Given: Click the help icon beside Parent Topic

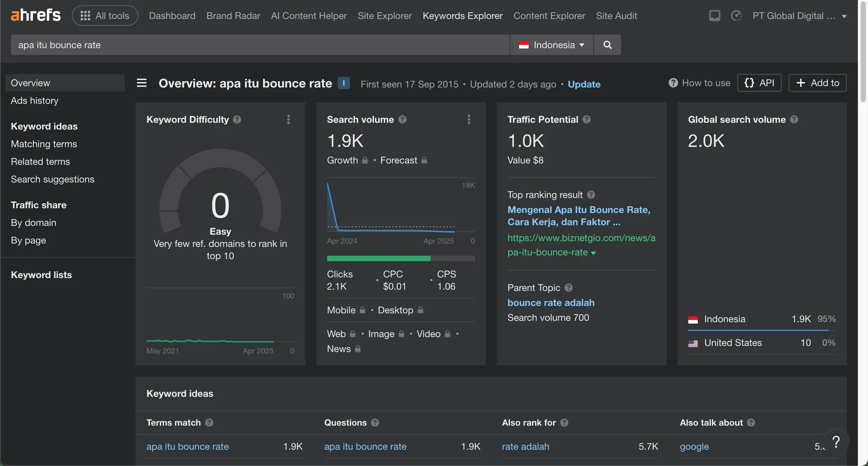Looking at the screenshot, I should coord(569,288).
